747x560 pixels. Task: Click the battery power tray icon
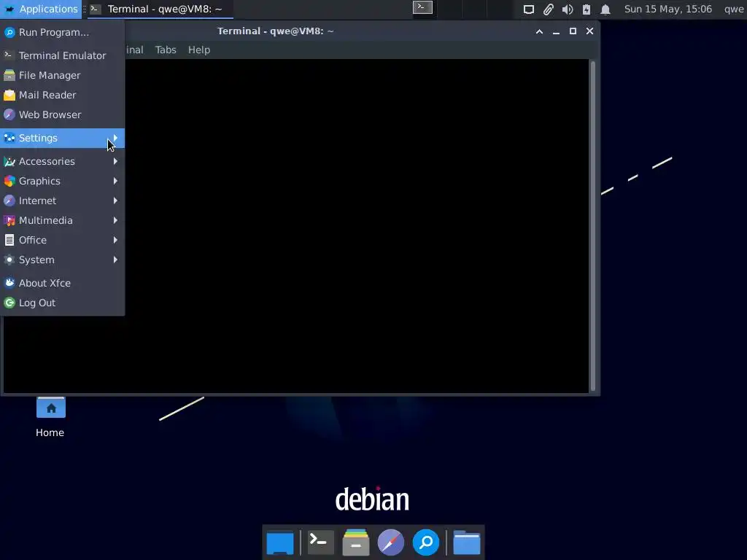coord(587,9)
